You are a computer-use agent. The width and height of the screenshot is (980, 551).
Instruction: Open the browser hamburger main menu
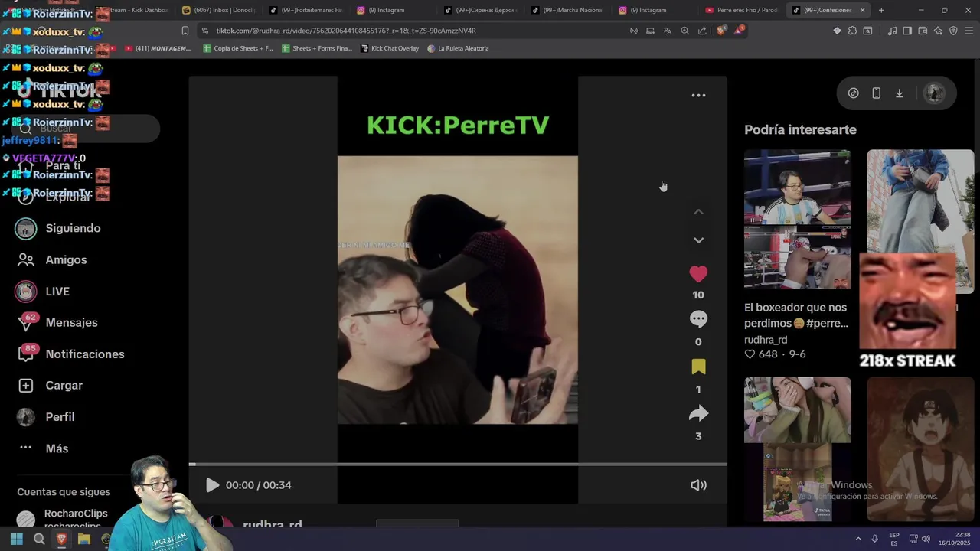pyautogui.click(x=969, y=31)
